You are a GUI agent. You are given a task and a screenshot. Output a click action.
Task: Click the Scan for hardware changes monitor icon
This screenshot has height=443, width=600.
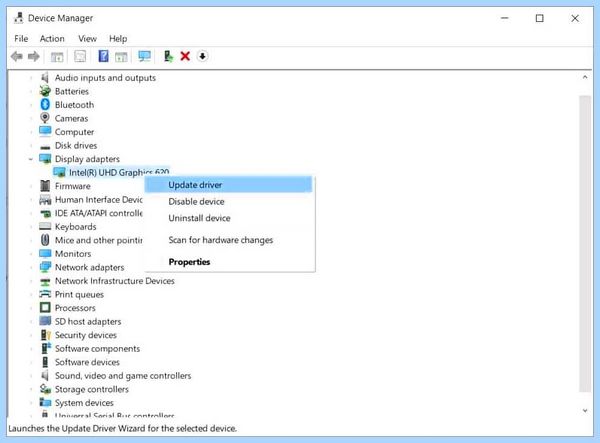pyautogui.click(x=145, y=56)
